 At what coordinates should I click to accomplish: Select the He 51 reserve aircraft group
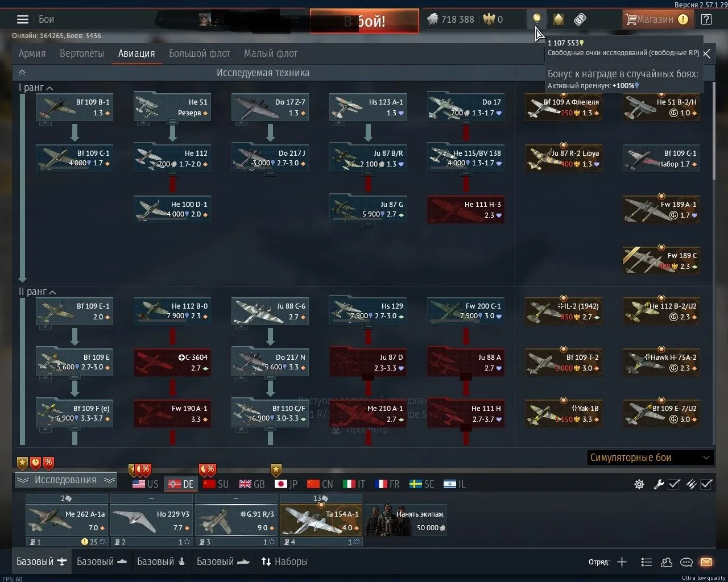pyautogui.click(x=172, y=107)
